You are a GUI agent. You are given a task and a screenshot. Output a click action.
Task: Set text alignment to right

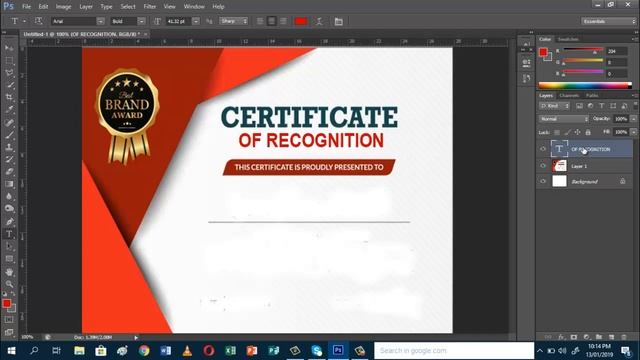click(x=283, y=21)
